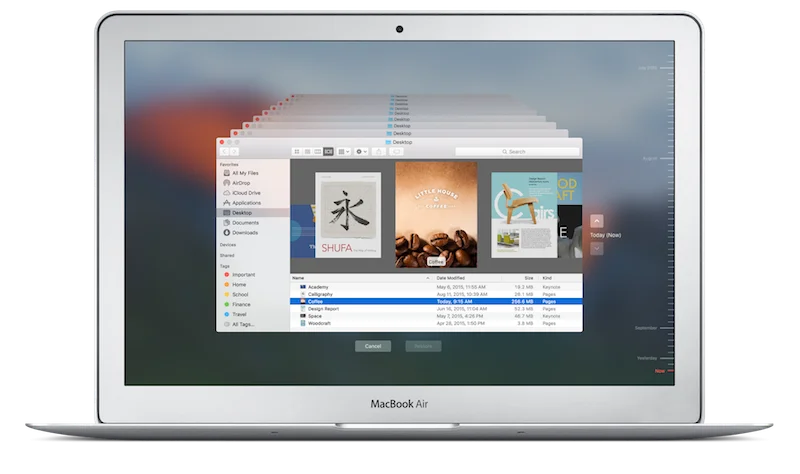
Task: Click the Academy Keynote file icon
Action: coord(303,287)
